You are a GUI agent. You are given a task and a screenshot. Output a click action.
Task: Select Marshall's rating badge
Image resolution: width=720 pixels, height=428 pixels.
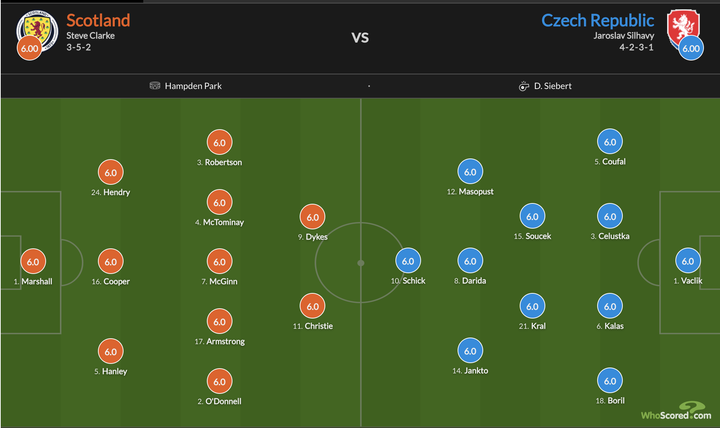[x=32, y=262]
